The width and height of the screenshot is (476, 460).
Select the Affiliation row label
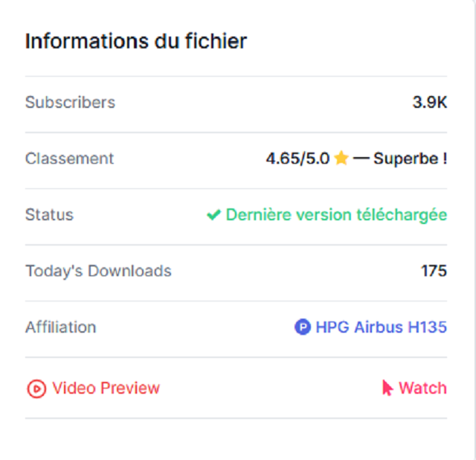coord(60,327)
